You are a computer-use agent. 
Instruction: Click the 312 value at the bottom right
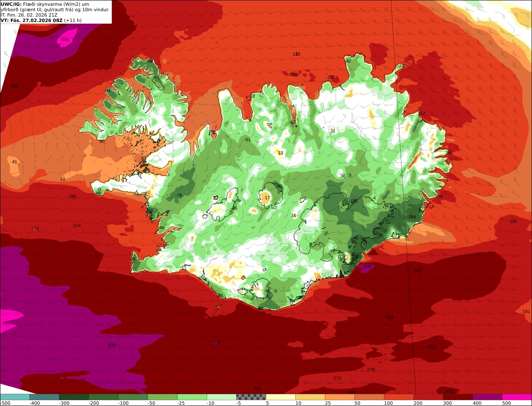(x=449, y=391)
